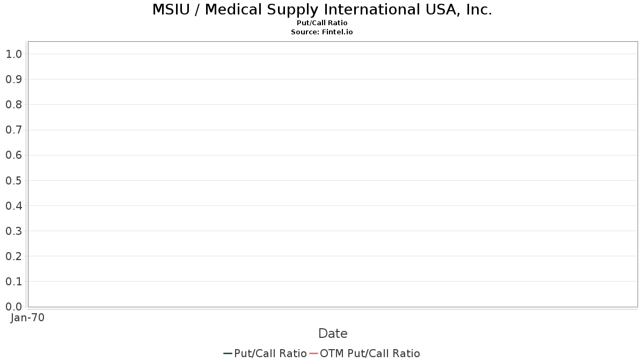Screen dimensions: 644x362
Task: Click the 0.3 y-axis tick label
Action: coord(13,231)
